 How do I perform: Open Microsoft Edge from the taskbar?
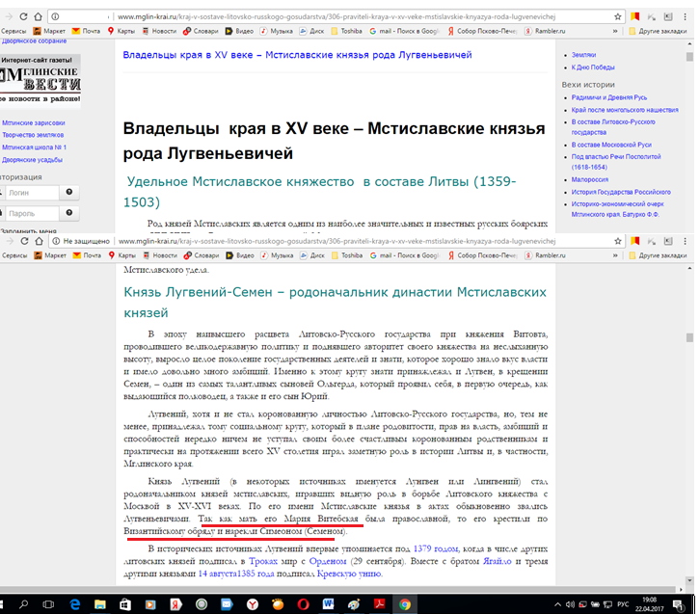(75, 604)
